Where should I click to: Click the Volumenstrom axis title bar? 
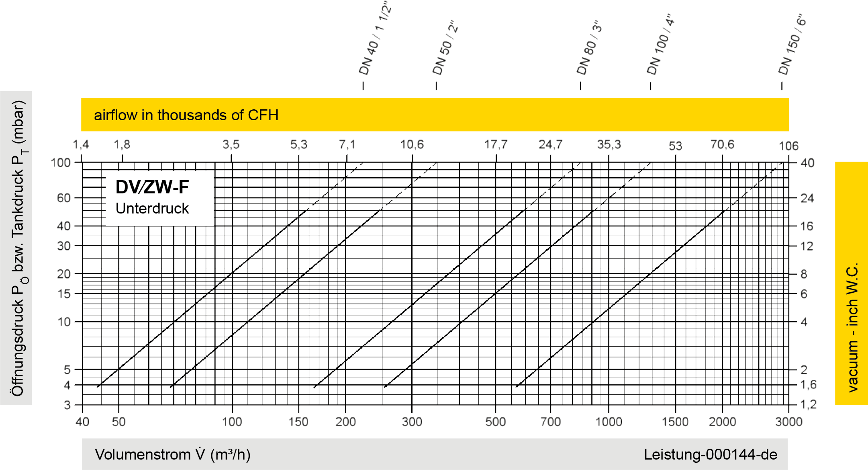pos(173,454)
